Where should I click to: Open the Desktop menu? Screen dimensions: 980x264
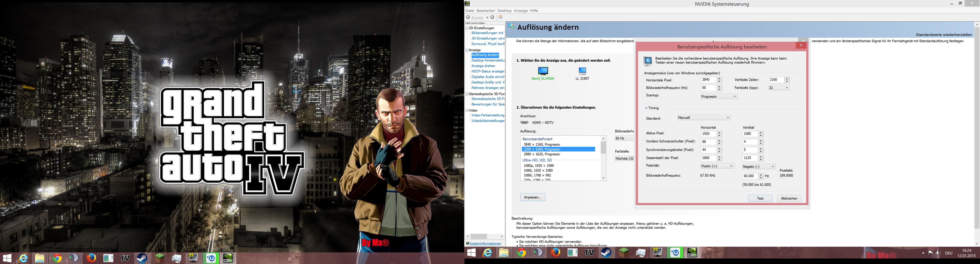pyautogui.click(x=504, y=11)
